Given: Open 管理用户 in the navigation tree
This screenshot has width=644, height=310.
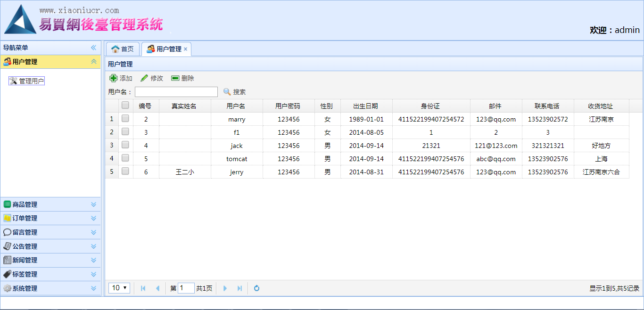Looking at the screenshot, I should point(32,81).
